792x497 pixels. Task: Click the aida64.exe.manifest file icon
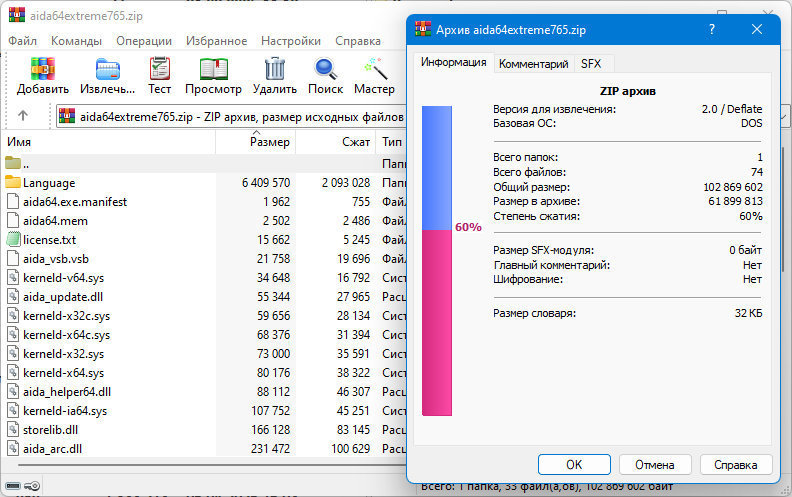[x=13, y=201]
